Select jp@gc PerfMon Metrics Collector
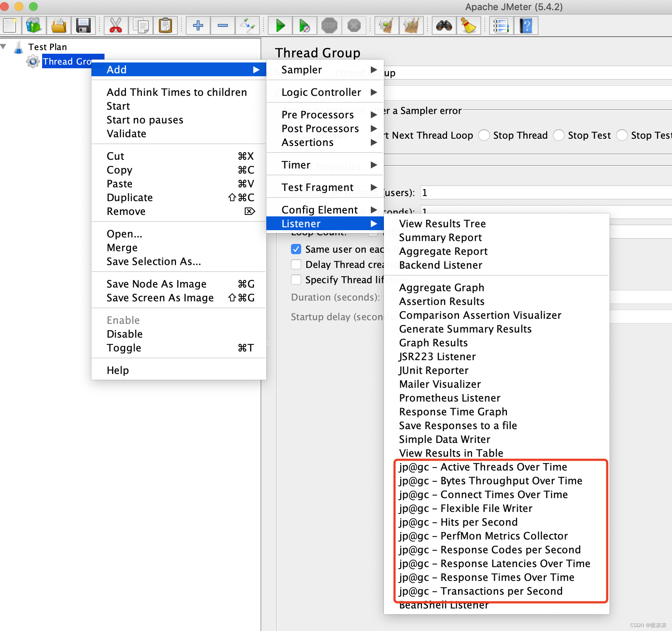The height and width of the screenshot is (631, 672). (x=497, y=536)
